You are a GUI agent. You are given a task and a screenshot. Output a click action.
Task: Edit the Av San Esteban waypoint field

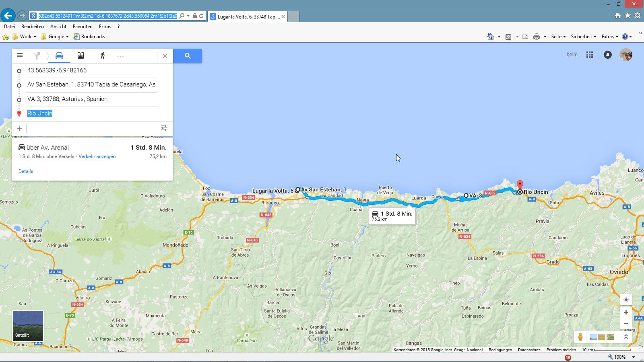(92, 84)
